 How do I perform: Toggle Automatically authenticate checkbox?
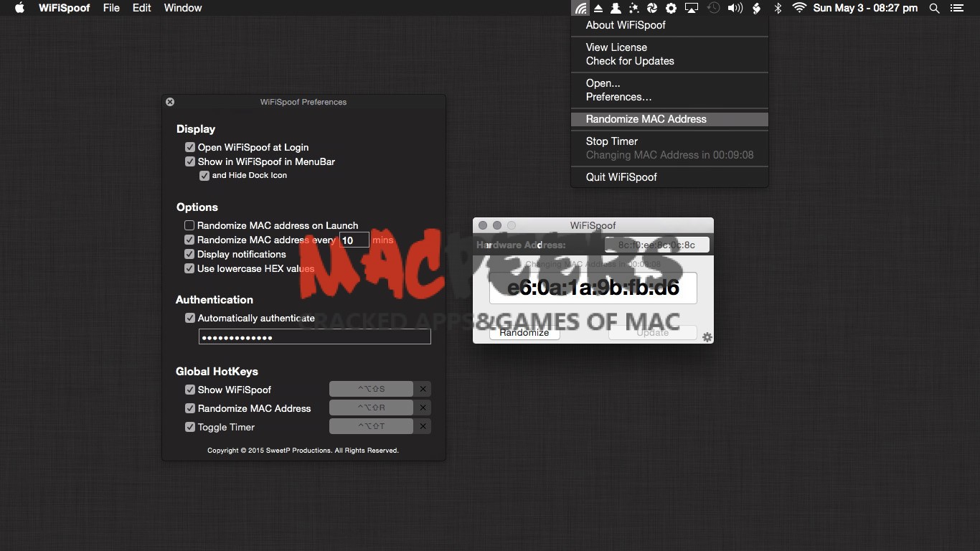point(190,318)
